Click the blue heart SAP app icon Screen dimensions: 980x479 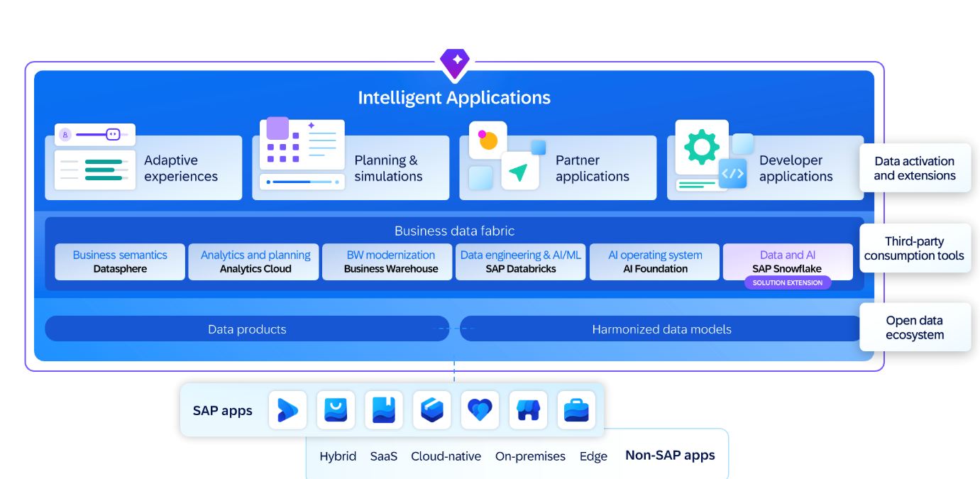[480, 410]
